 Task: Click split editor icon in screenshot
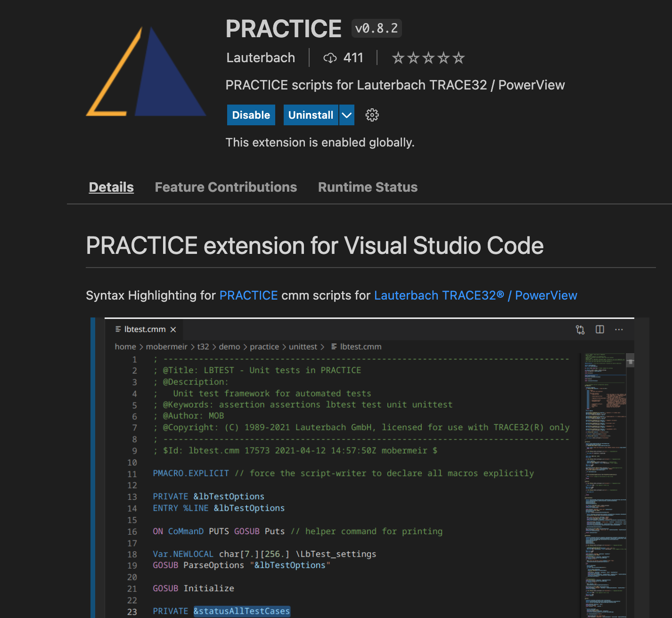[x=600, y=330]
